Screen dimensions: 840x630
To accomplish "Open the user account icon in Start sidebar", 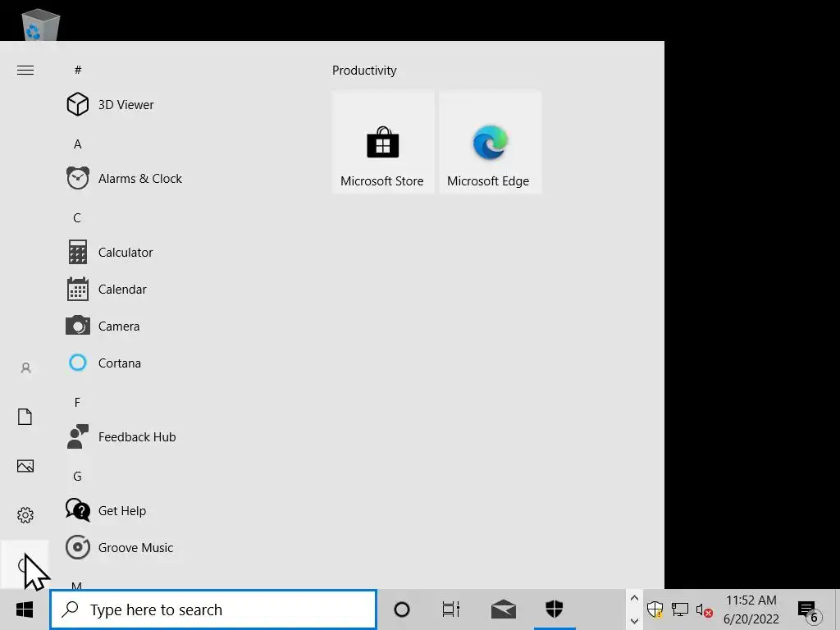I will tap(25, 368).
